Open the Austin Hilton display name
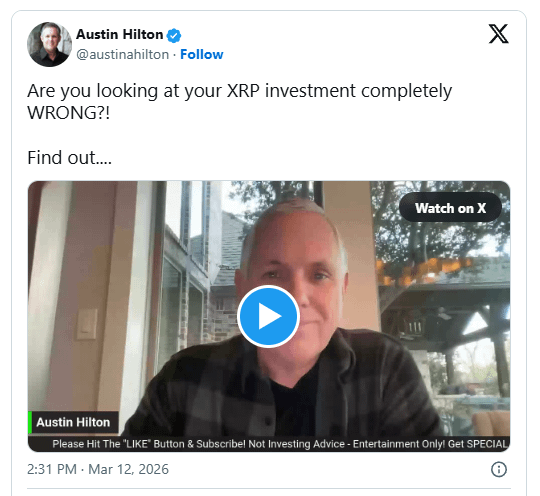Image resolution: width=540 pixels, height=496 pixels. click(120, 34)
